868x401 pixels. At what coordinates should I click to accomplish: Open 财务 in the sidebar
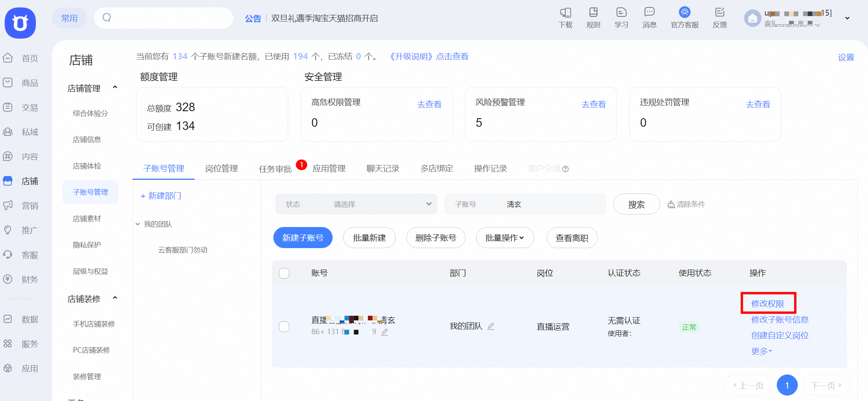[x=20, y=280]
